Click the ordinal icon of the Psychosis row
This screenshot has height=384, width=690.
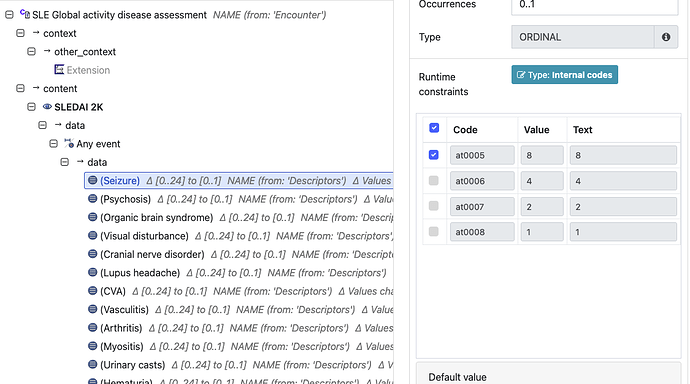coord(92,198)
